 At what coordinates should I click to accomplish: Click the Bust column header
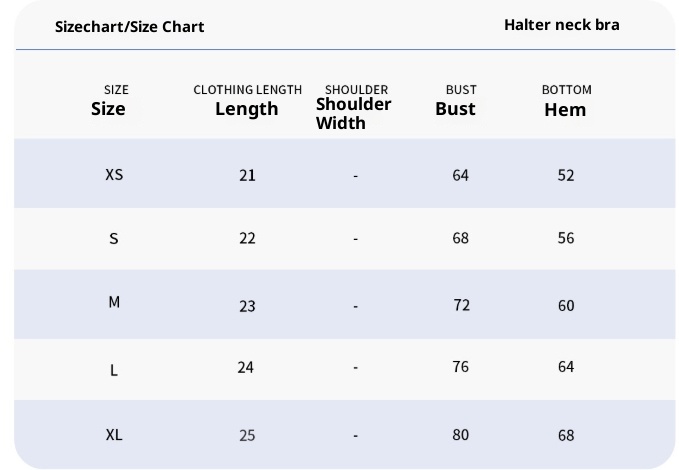point(457,102)
